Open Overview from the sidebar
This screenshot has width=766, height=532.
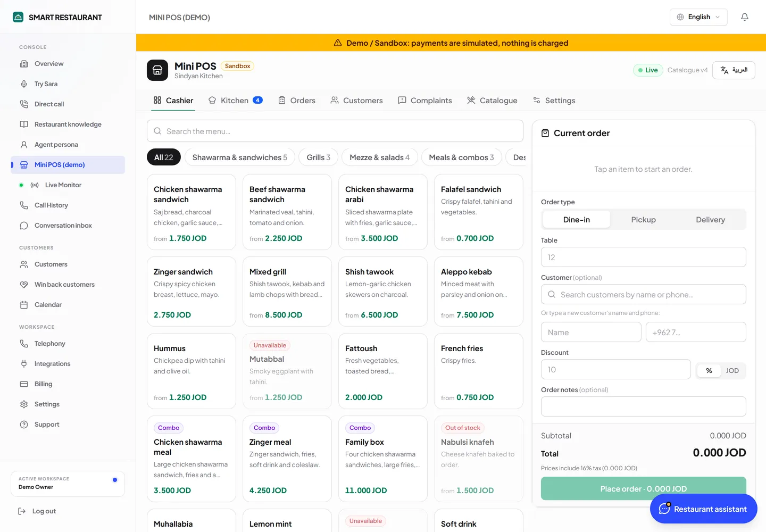coord(68,64)
